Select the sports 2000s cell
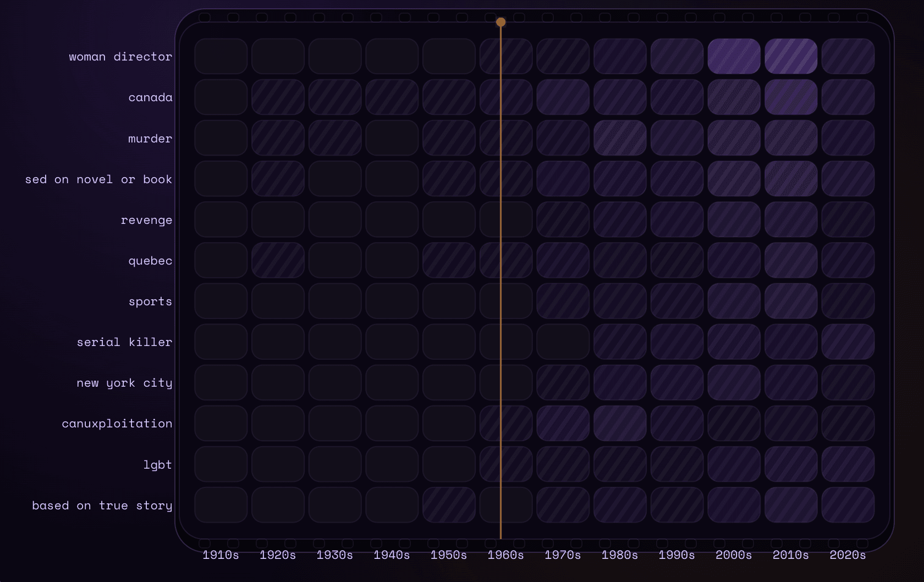Screen dimensions: 924x582 coord(734,301)
